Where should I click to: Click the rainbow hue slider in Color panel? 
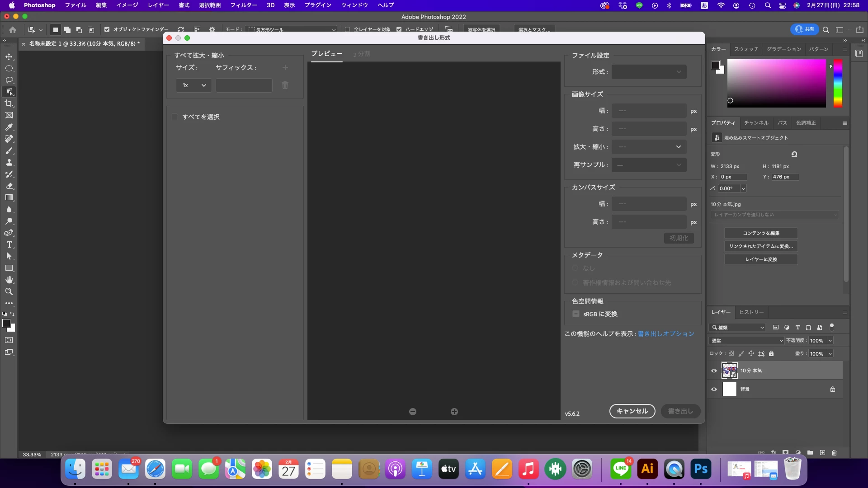pos(838,84)
